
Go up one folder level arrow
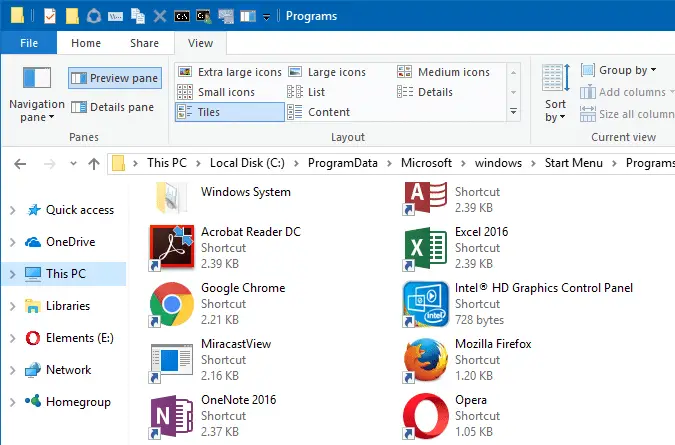[x=93, y=164]
